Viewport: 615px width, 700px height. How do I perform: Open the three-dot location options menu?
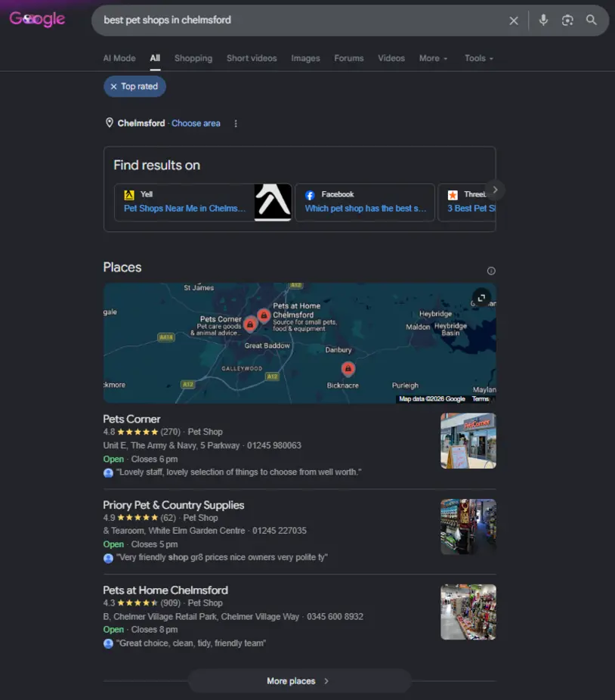pyautogui.click(x=236, y=123)
